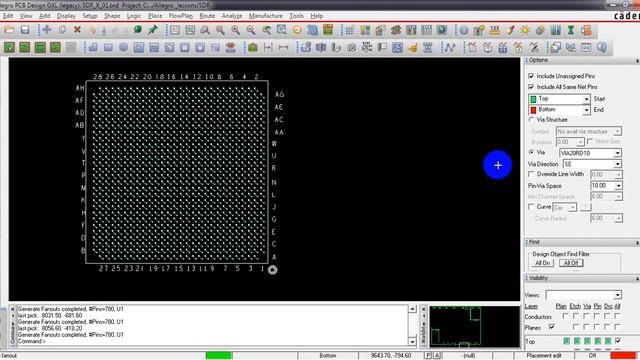Click the Drc column header link

(x=608, y=306)
